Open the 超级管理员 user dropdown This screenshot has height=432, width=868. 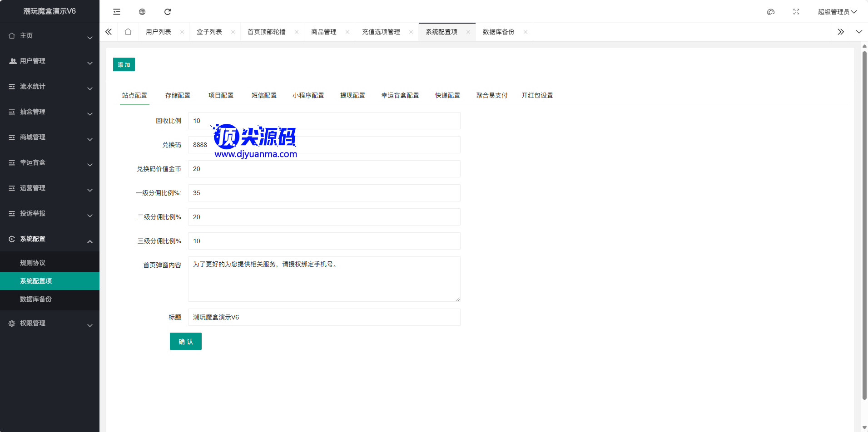(837, 12)
